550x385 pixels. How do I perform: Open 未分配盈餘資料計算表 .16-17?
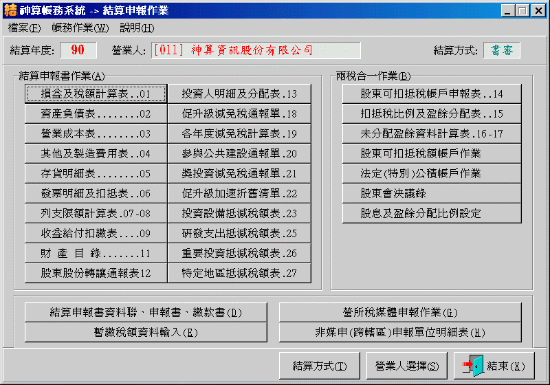(432, 134)
